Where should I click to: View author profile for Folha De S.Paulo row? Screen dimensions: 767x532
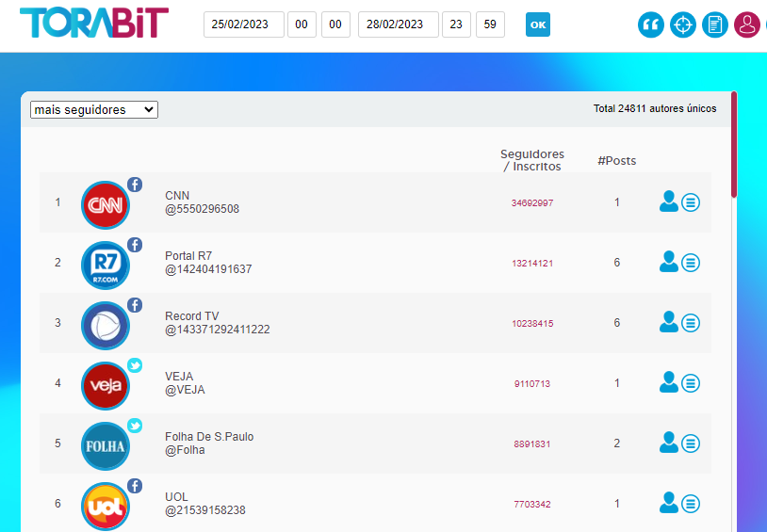[669, 443]
